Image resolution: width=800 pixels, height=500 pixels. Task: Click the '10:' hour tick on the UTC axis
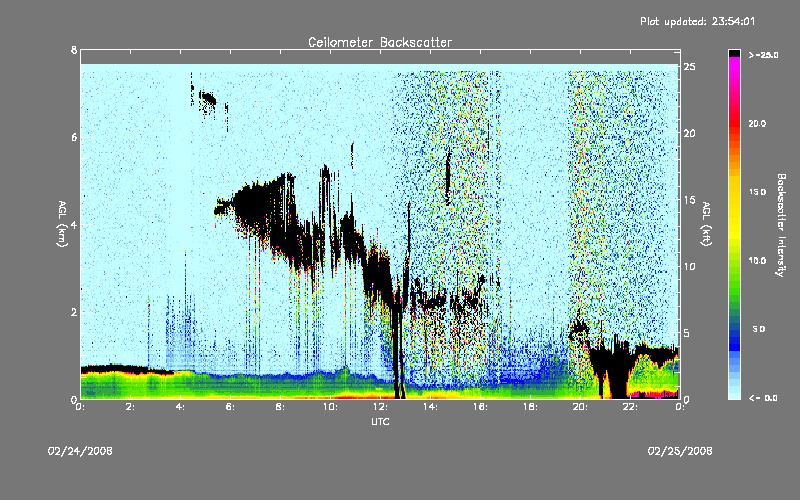coord(330,407)
